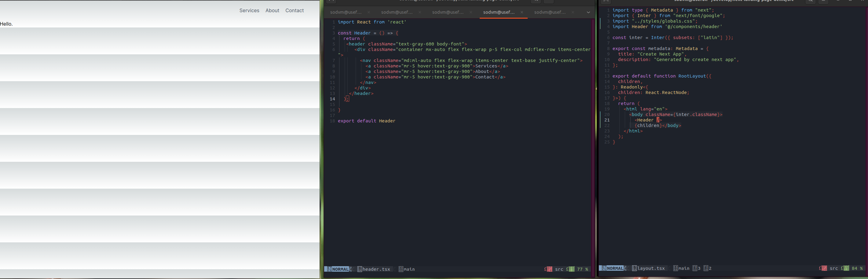This screenshot has width=868, height=279.
Task: Open search in the layout.tsx terminal window
Action: click(810, 1)
